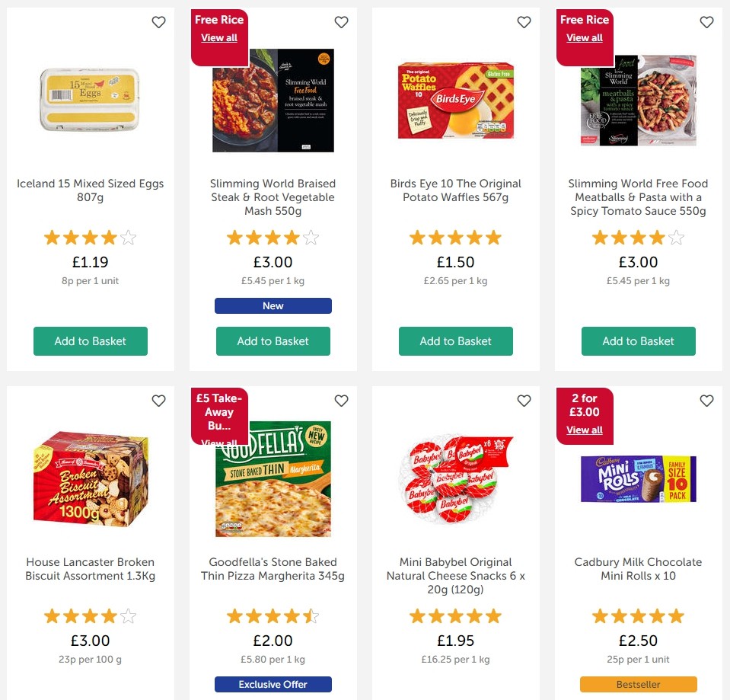Screen dimensions: 730x700
Task: Click the Cadbury Mini Rolls product image
Action: pos(638,480)
